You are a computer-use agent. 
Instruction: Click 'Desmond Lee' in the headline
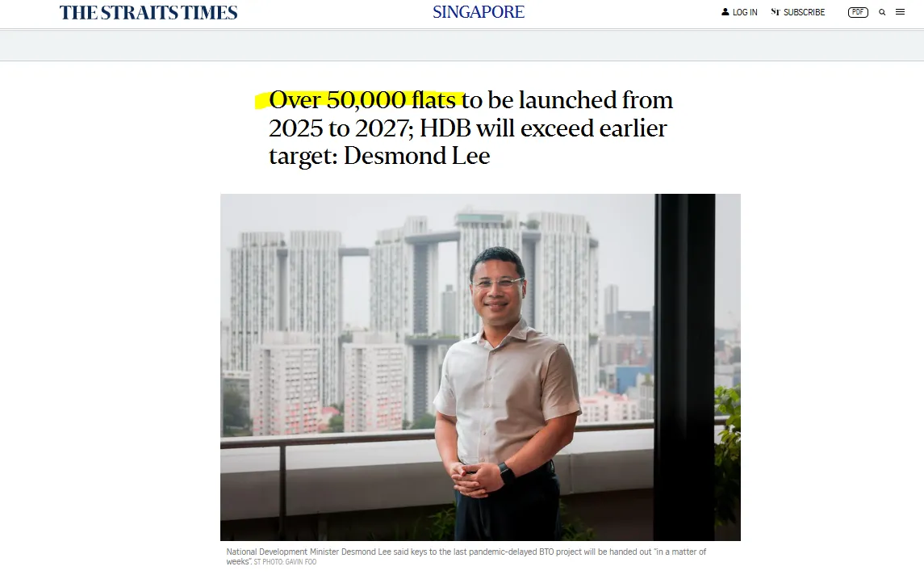click(416, 156)
